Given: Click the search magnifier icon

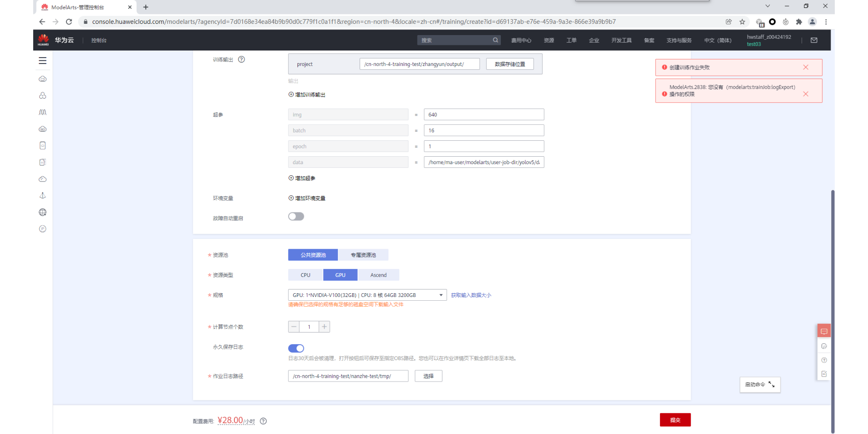Looking at the screenshot, I should [x=495, y=40].
